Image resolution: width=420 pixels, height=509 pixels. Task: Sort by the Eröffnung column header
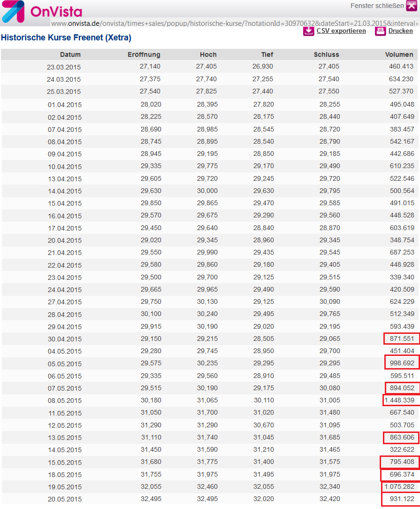point(144,54)
